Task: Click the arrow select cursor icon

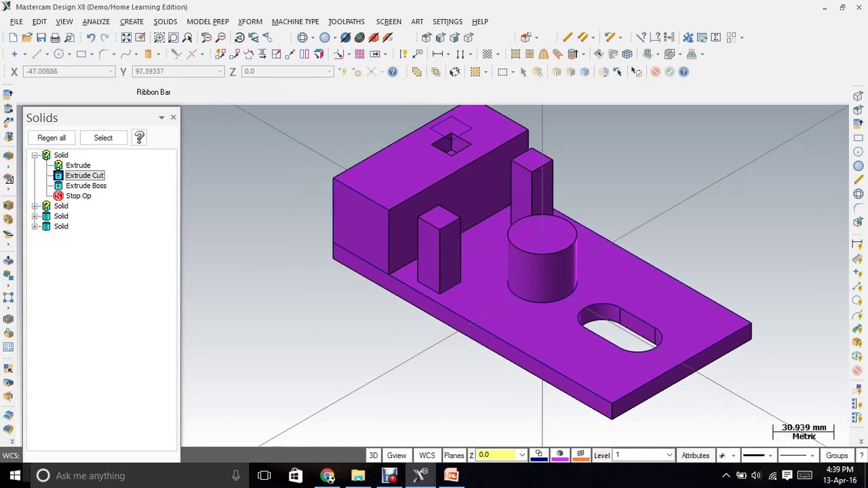Action: point(523,72)
